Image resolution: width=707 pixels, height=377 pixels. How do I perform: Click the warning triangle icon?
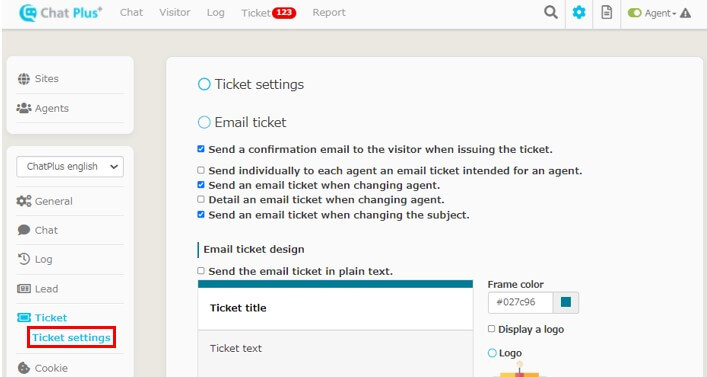click(685, 13)
